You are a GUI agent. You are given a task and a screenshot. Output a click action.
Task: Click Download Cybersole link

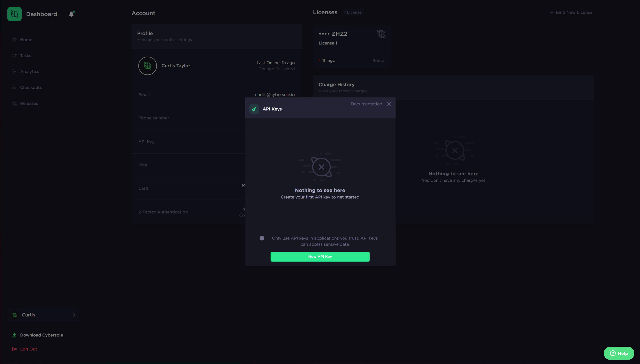pos(42,335)
